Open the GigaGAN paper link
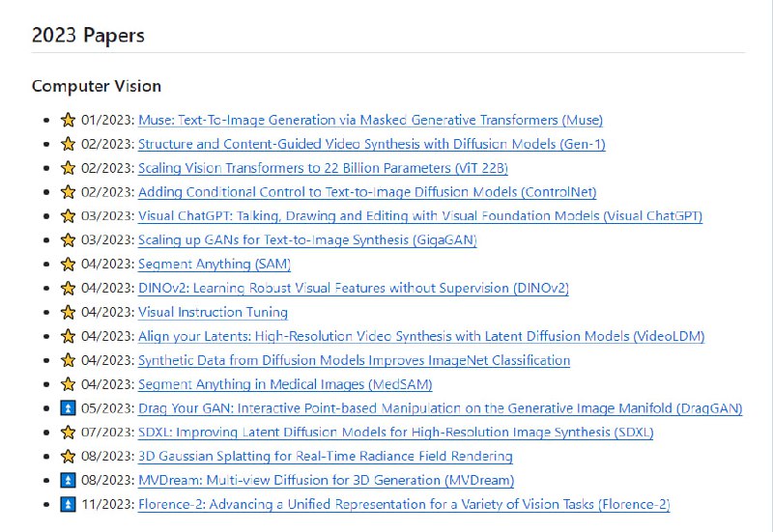The image size is (773, 532). point(307,240)
